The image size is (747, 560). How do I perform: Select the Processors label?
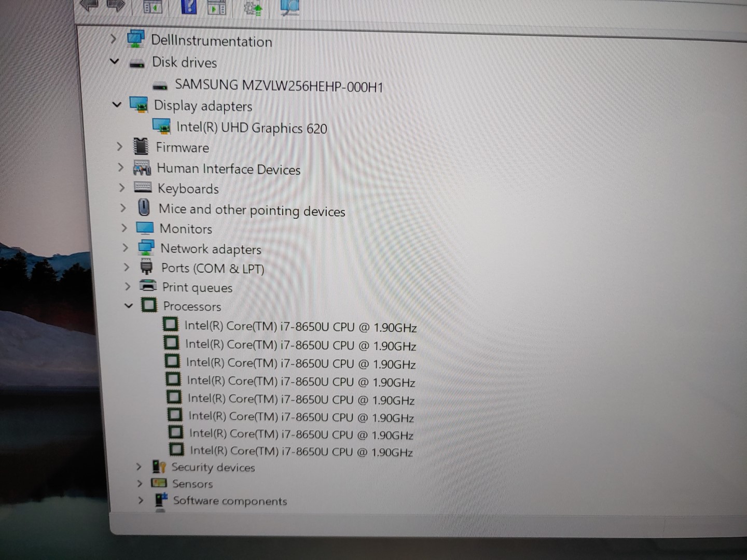tap(192, 306)
